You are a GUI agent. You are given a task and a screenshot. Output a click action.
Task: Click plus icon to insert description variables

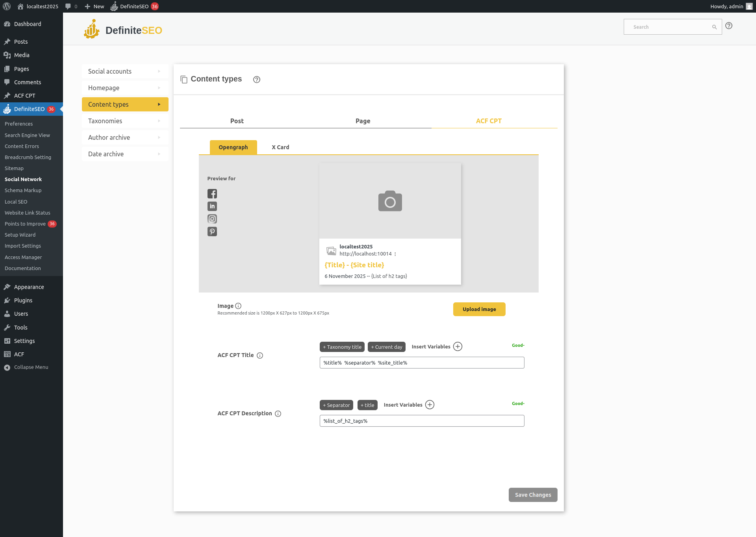[x=430, y=405]
